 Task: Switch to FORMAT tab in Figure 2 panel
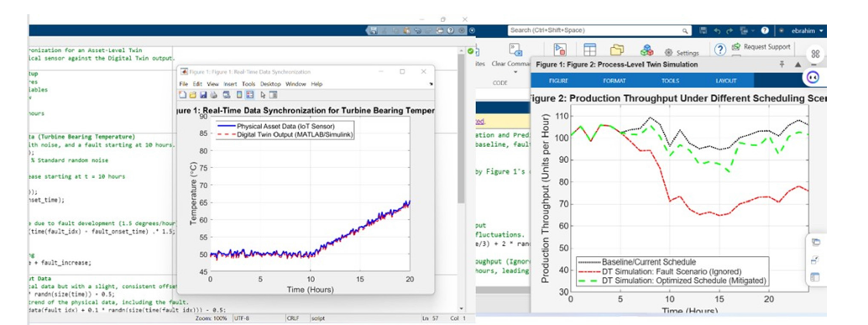(614, 81)
